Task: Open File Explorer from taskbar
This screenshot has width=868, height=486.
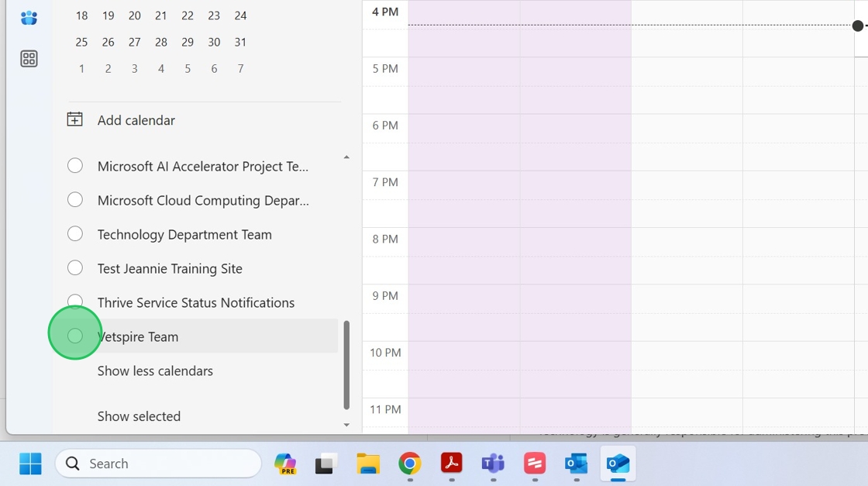Action: click(x=368, y=464)
